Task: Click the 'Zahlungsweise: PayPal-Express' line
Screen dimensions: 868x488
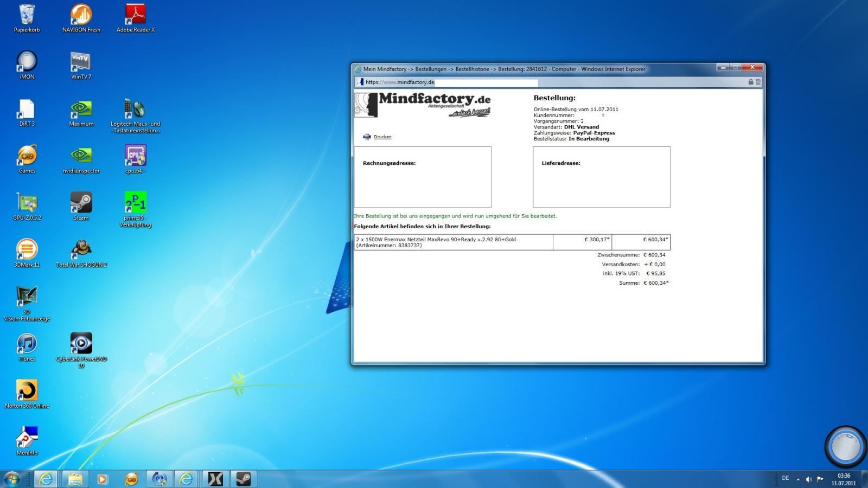Action: [x=575, y=133]
